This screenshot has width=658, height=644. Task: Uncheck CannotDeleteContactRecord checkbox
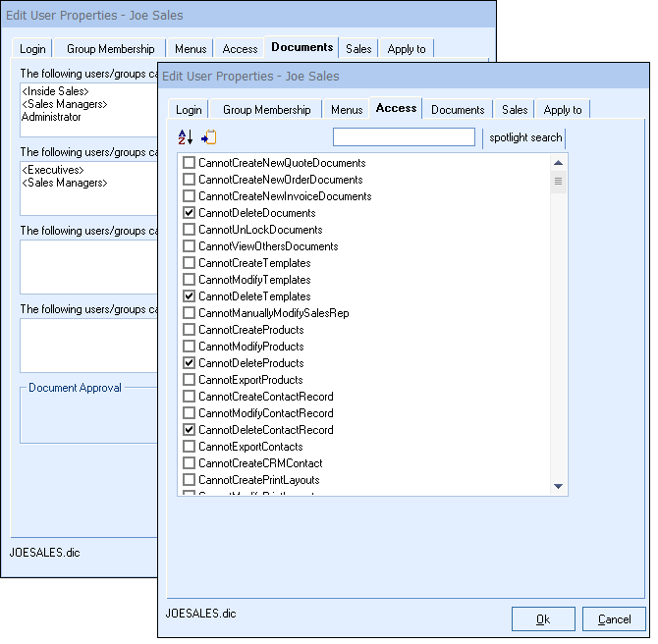190,430
